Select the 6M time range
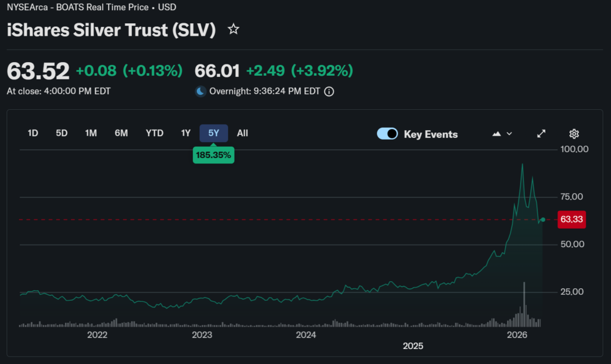 coord(121,133)
